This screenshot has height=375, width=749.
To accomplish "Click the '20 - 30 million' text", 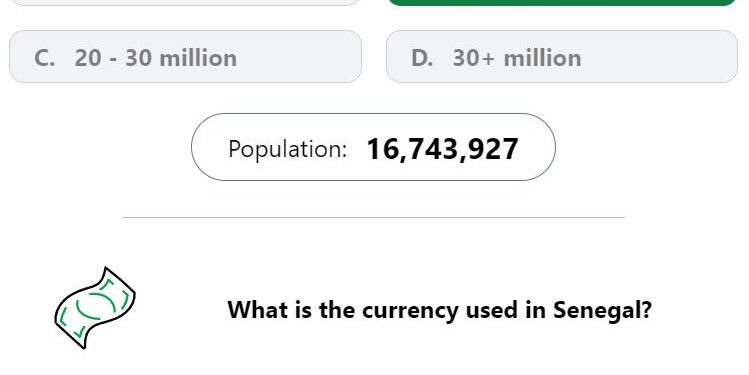I will (x=156, y=58).
